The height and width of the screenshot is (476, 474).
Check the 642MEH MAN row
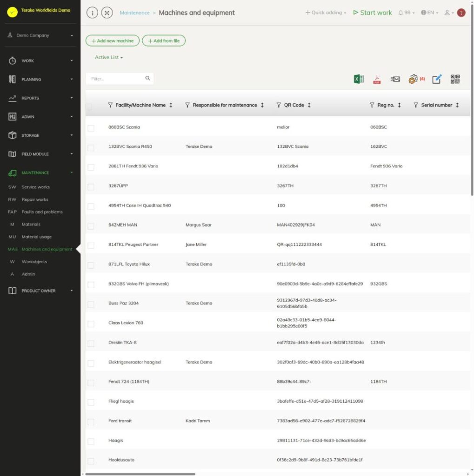91,226
